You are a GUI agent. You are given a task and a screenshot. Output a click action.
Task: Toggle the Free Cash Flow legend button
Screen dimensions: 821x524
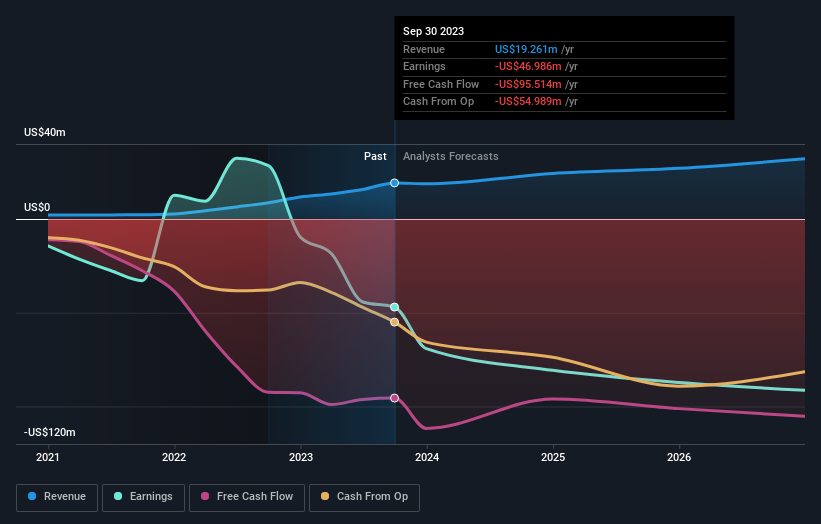click(247, 497)
